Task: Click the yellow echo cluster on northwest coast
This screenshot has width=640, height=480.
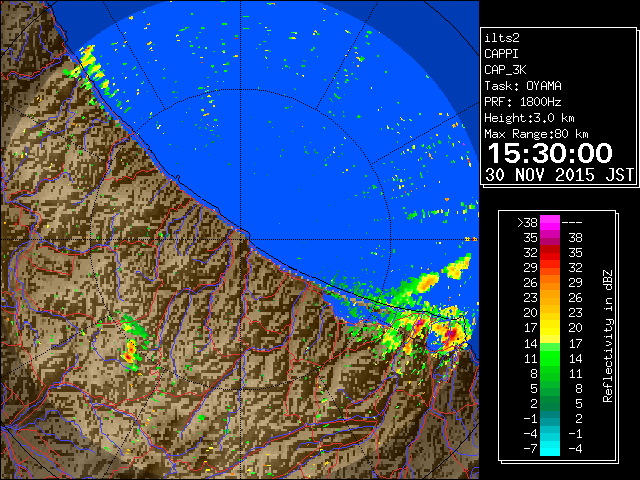Action: tap(91, 68)
